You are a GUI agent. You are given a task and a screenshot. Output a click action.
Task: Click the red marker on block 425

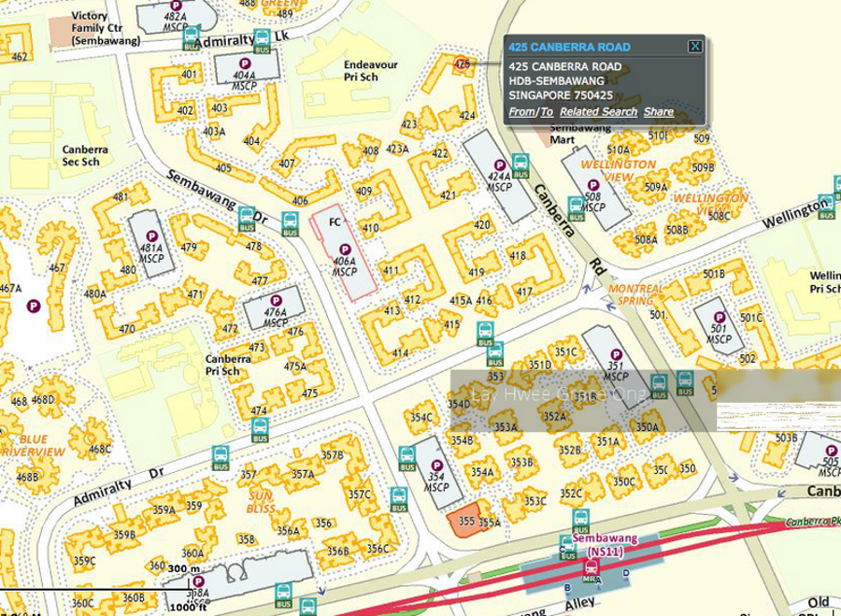pos(461,64)
